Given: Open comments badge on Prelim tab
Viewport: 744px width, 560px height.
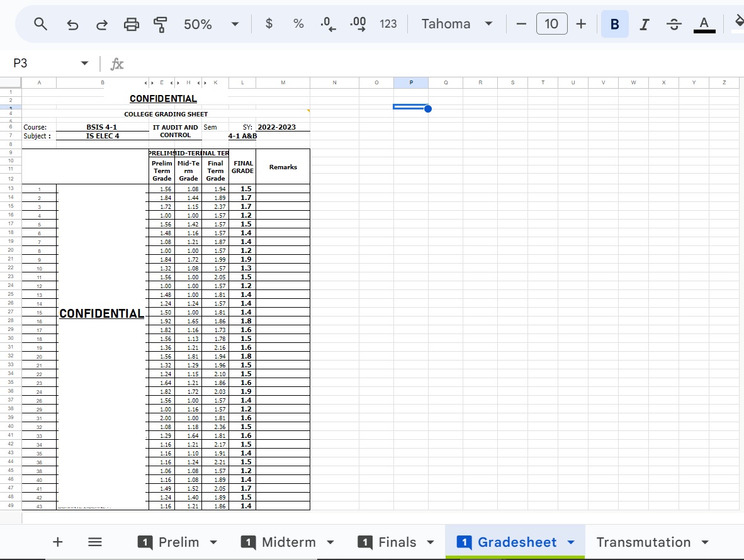Looking at the screenshot, I should pyautogui.click(x=145, y=542).
